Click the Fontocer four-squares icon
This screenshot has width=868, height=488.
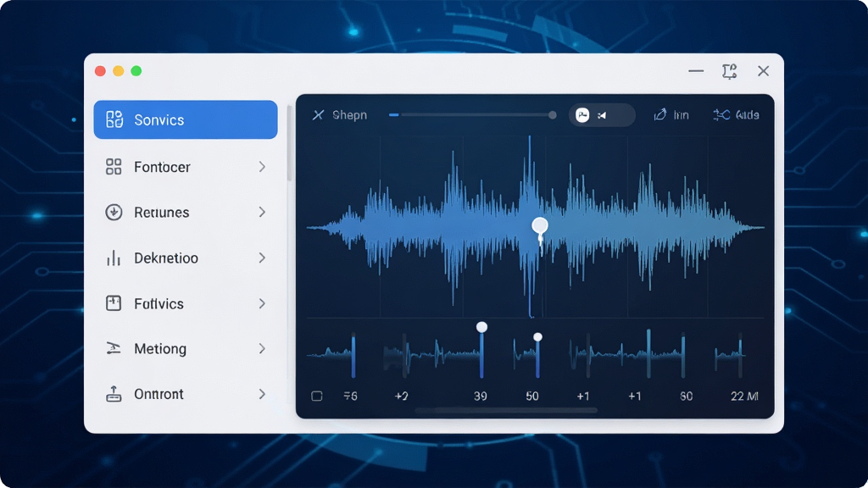(x=114, y=167)
